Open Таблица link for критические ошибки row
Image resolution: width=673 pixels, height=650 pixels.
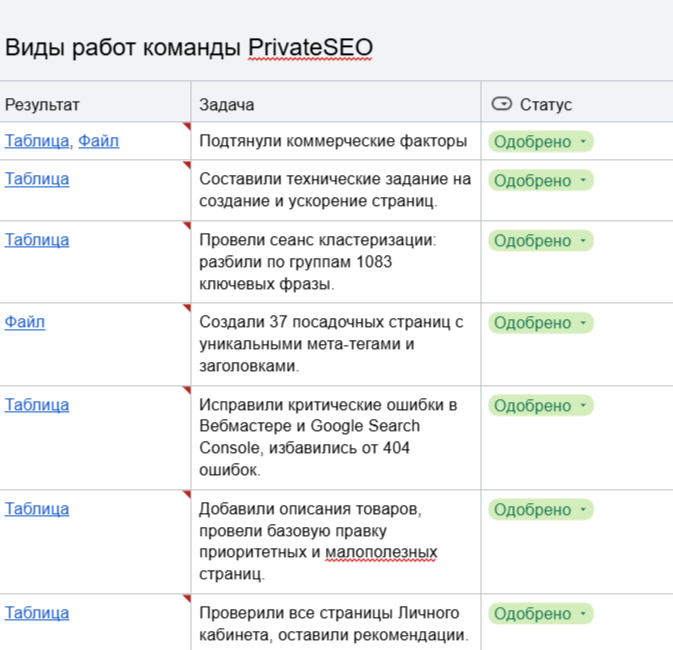click(x=37, y=404)
